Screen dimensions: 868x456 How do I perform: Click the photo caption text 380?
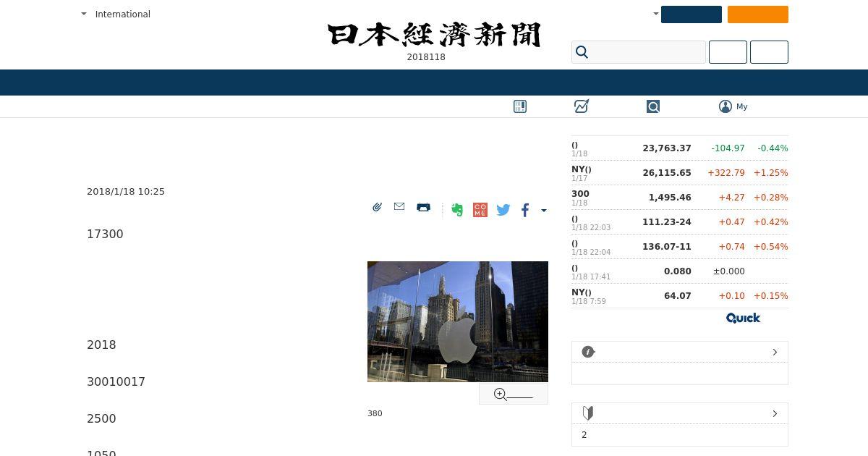(x=375, y=413)
